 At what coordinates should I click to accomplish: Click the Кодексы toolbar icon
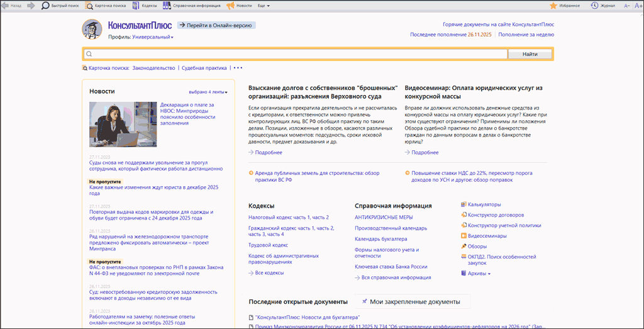(x=136, y=5)
